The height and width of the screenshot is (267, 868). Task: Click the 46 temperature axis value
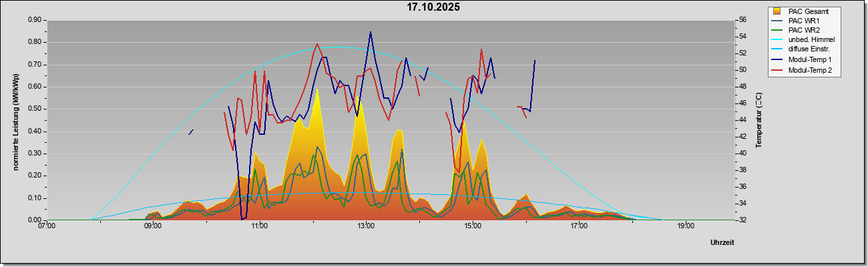(742, 103)
